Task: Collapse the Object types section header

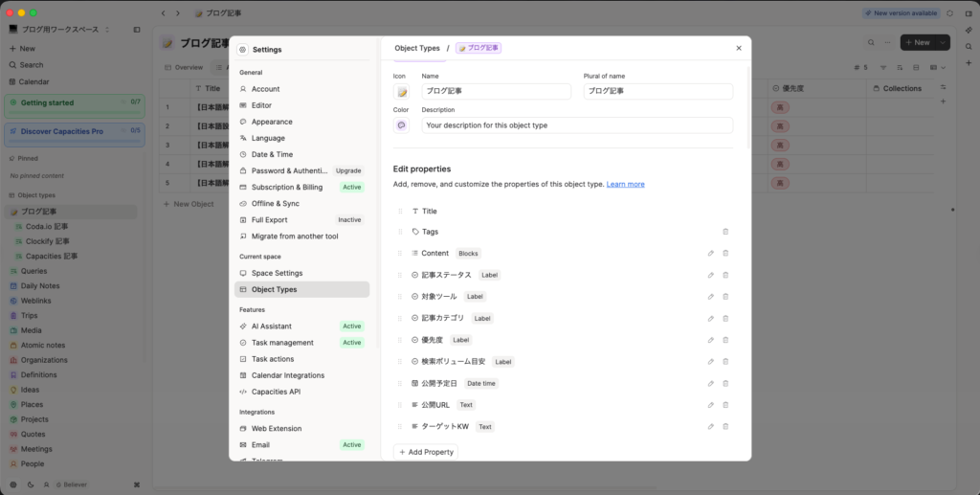Action: [36, 195]
